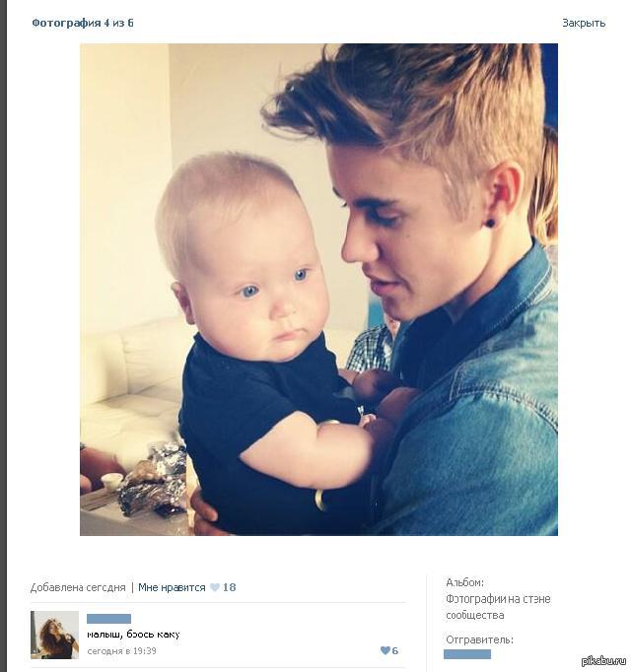Click the pikabu.ru watermark
The height and width of the screenshot is (672, 631).
603,661
